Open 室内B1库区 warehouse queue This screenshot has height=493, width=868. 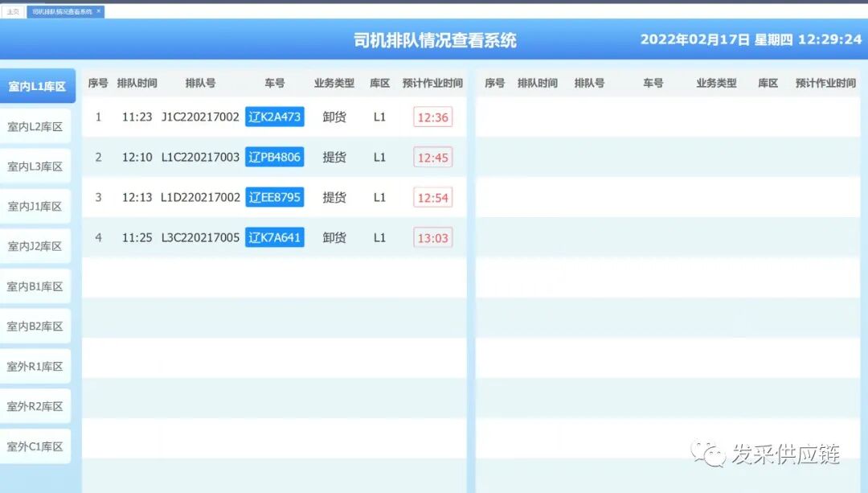[37, 286]
